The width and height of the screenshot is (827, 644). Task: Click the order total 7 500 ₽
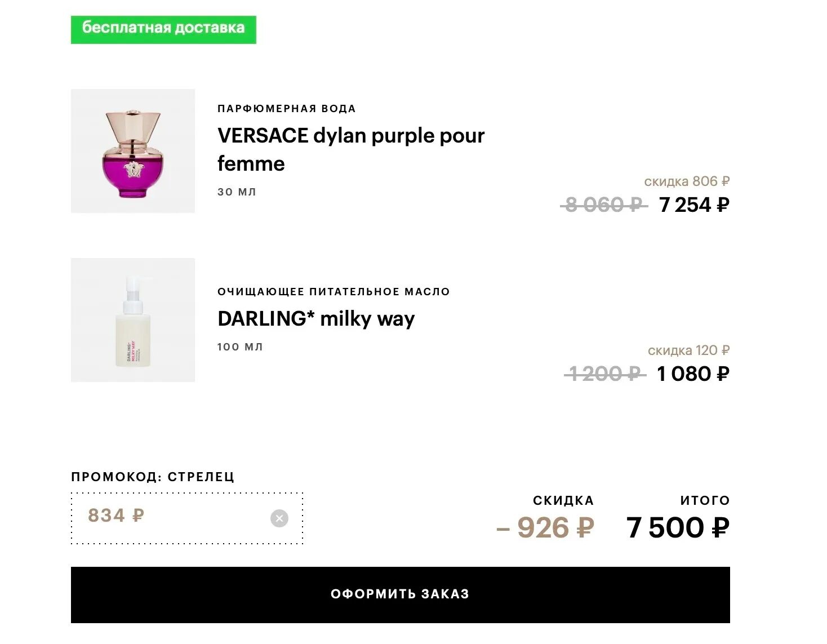(678, 528)
